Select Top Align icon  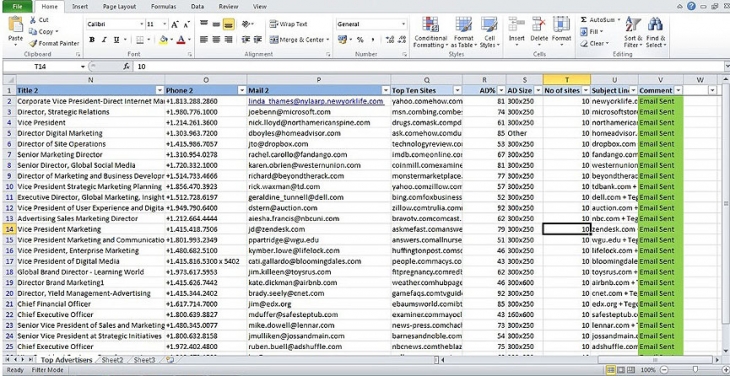click(203, 24)
